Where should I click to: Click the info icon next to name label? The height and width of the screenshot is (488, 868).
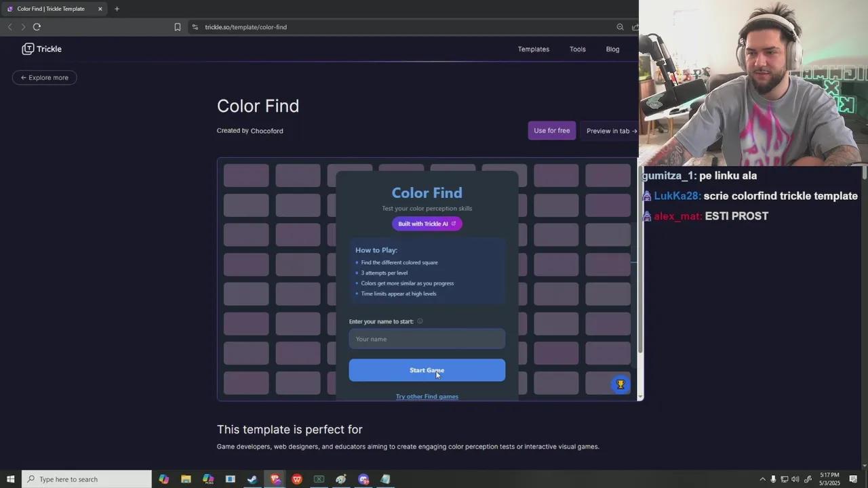pyautogui.click(x=420, y=321)
